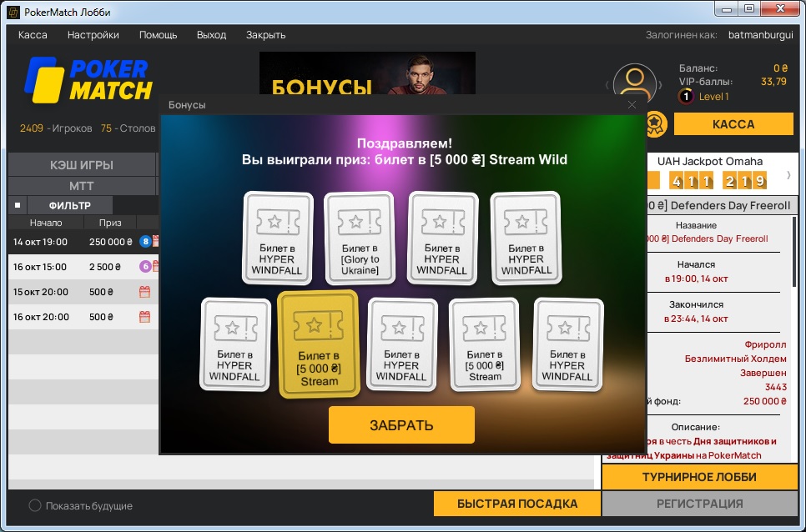Open the ТУРНИРНОЕ ЛОББИ
The width and height of the screenshot is (806, 532).
pyautogui.click(x=699, y=477)
